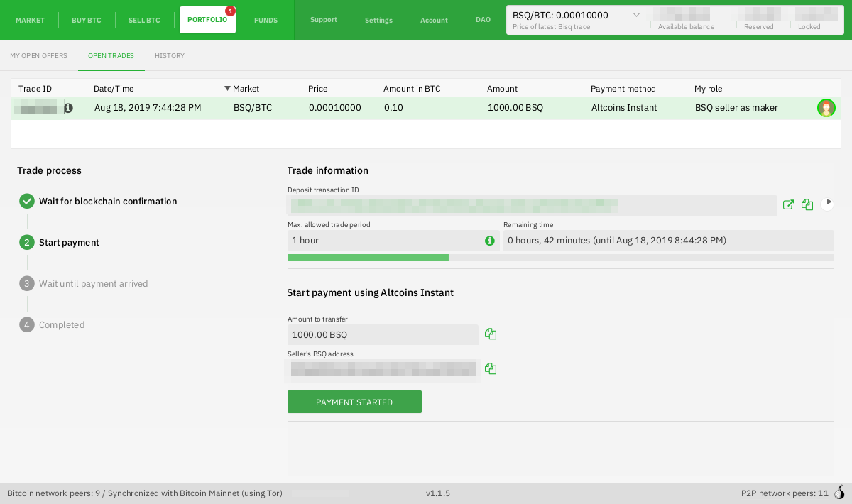Click the Max. allowed trade period field

[393, 240]
